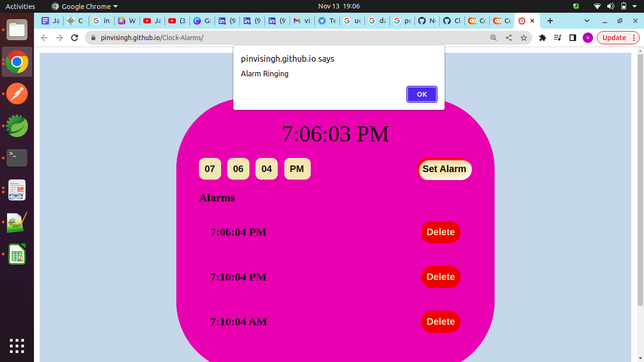Open the volume indicator

pos(611,6)
